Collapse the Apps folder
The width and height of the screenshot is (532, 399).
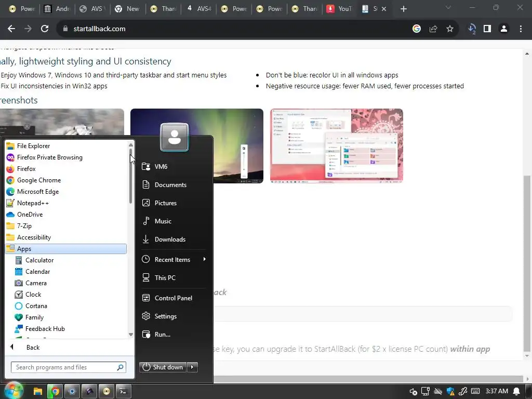point(66,249)
